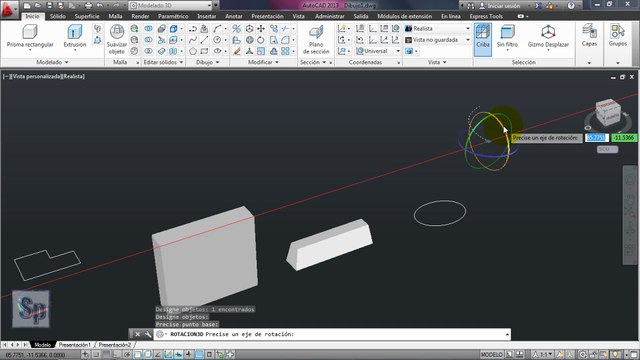Toggle MODELO space button in status bar
Image resolution: width=640 pixels, height=360 pixels.
[491, 355]
